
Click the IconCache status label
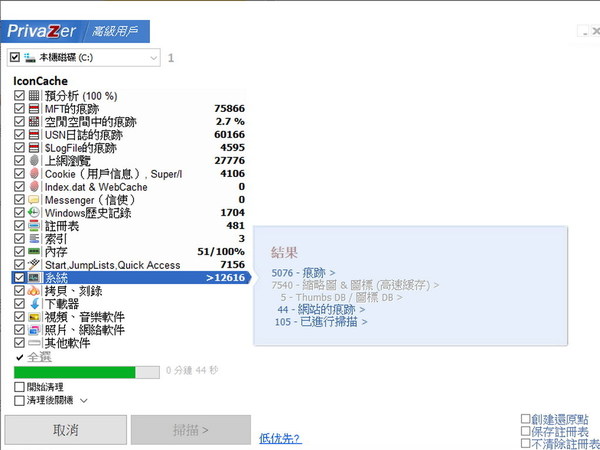[41, 81]
